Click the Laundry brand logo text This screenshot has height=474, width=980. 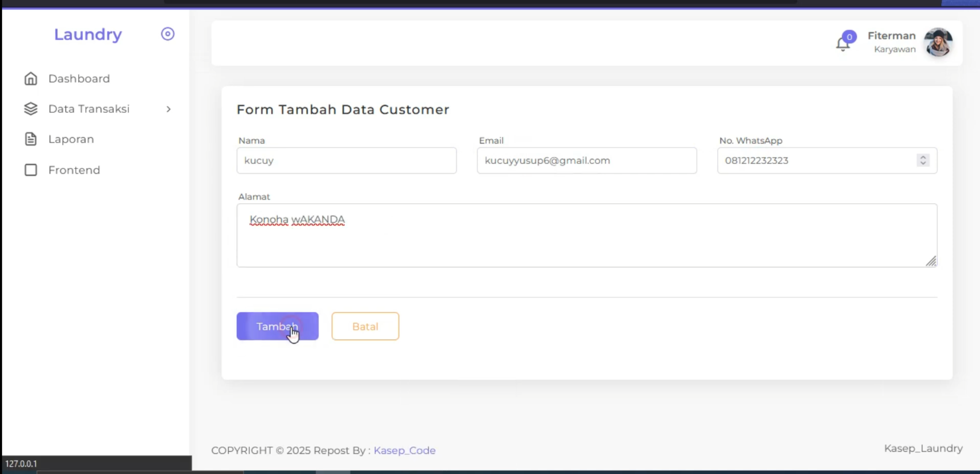coord(88,35)
